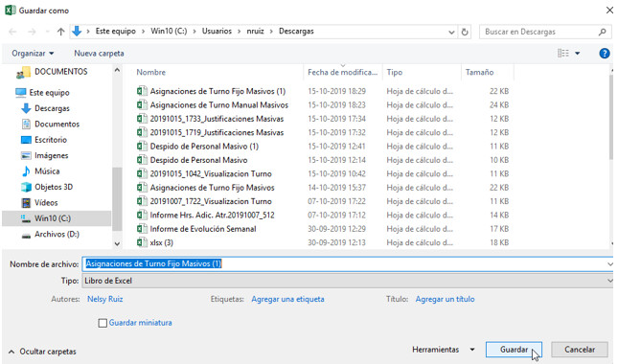618x364 pixels.
Task: Click the change view layout icon
Action: tap(562, 54)
